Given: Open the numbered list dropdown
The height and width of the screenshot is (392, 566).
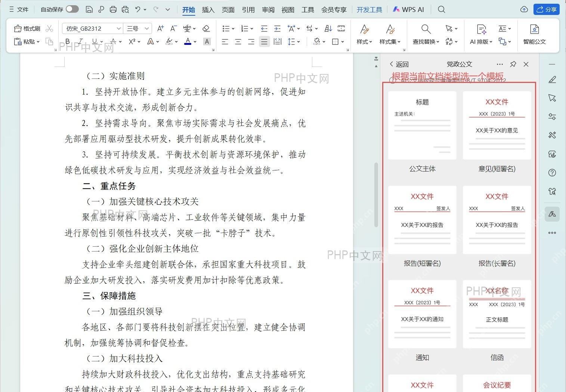Looking at the screenshot, I should coord(252,29).
